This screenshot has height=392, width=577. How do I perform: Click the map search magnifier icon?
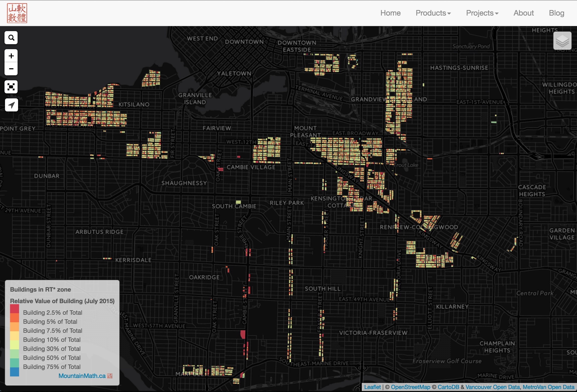coord(11,38)
